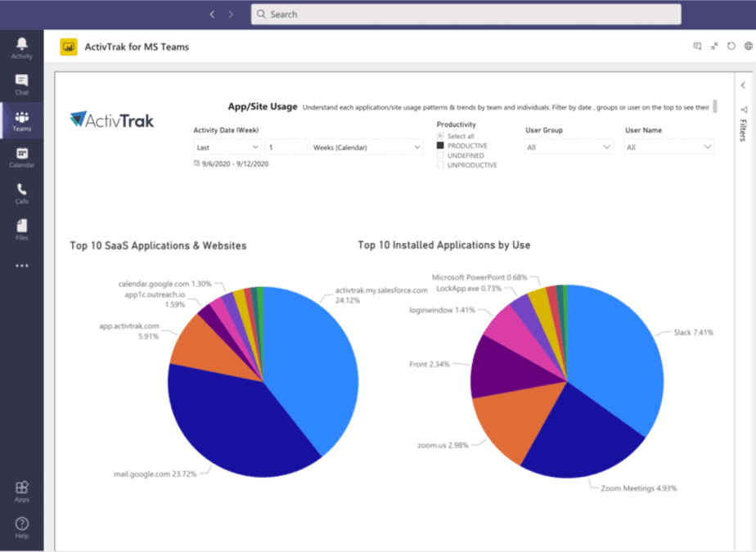Click the Zoom Meetings 4.93% label
This screenshot has width=756, height=552.
639,488
